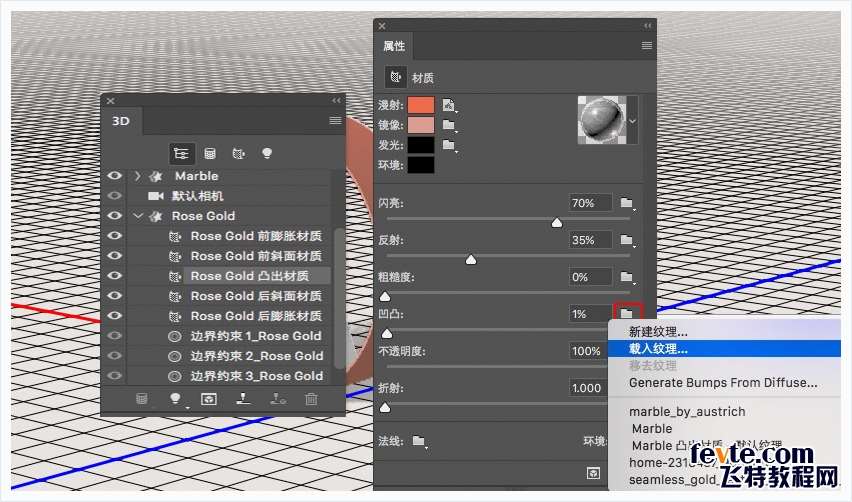This screenshot has height=502, width=852.
Task: Click the 闪亮 70% value field
Action: 590,203
